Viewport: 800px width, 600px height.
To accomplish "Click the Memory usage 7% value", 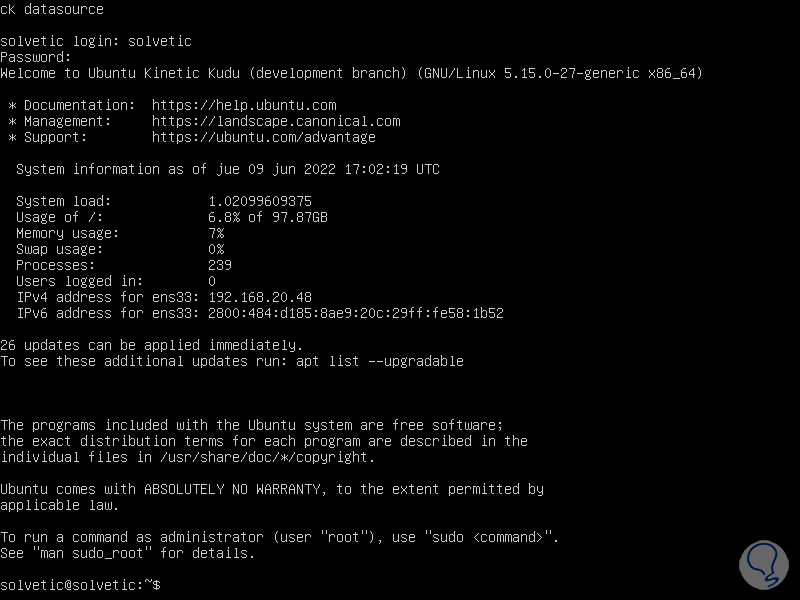I will (x=216, y=233).
